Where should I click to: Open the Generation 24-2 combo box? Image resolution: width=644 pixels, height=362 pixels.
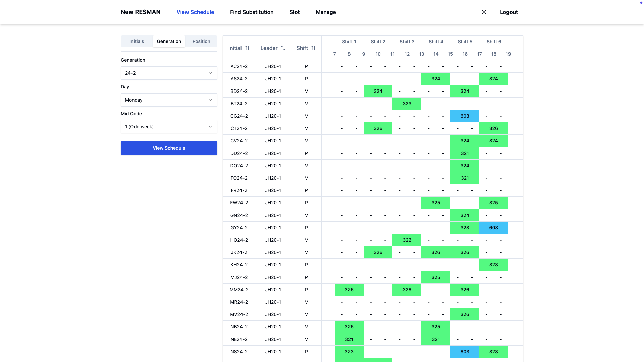(x=169, y=73)
